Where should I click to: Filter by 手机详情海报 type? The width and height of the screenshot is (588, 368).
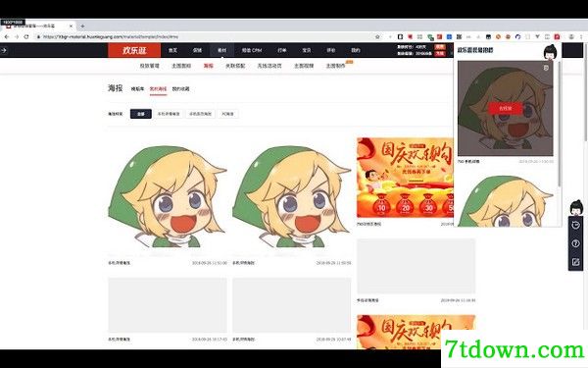click(169, 114)
